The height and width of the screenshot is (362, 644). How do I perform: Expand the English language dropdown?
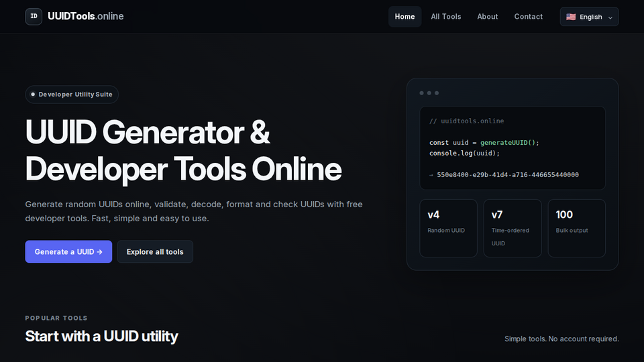click(x=589, y=17)
